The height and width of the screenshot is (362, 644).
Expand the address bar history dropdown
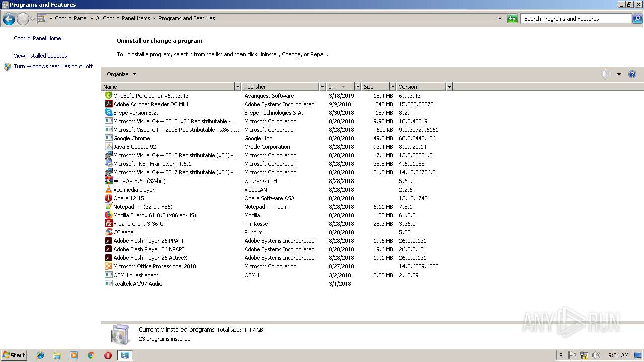click(x=500, y=19)
